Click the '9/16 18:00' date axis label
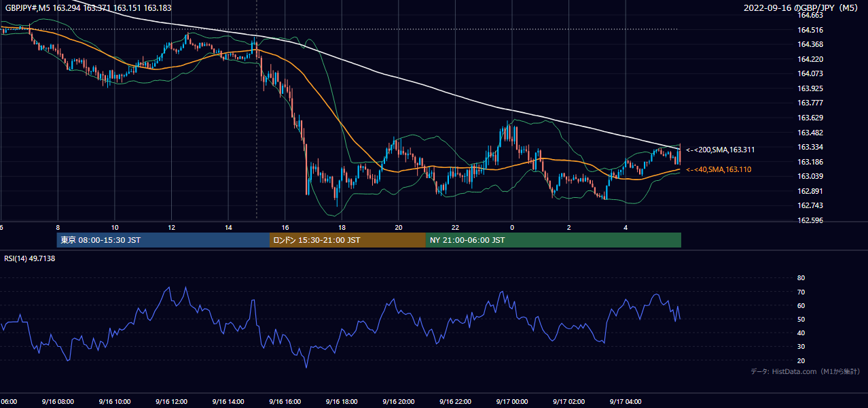The width and height of the screenshot is (868, 408). click(342, 401)
